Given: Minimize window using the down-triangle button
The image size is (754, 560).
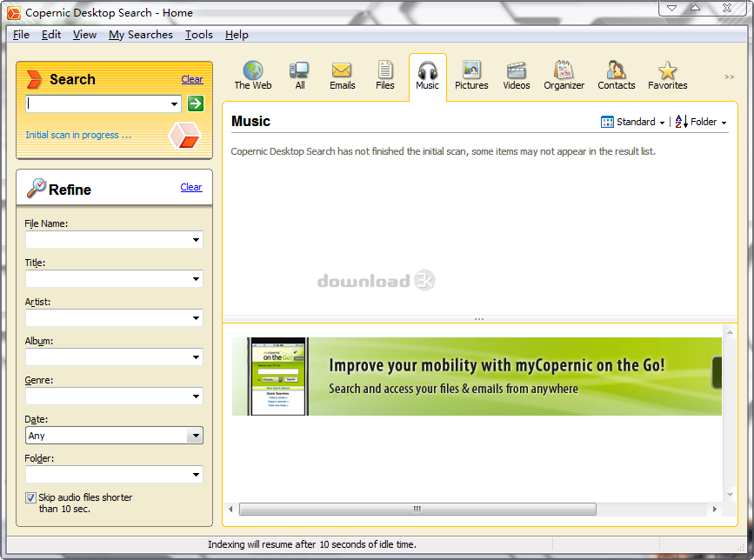Looking at the screenshot, I should tap(671, 8).
